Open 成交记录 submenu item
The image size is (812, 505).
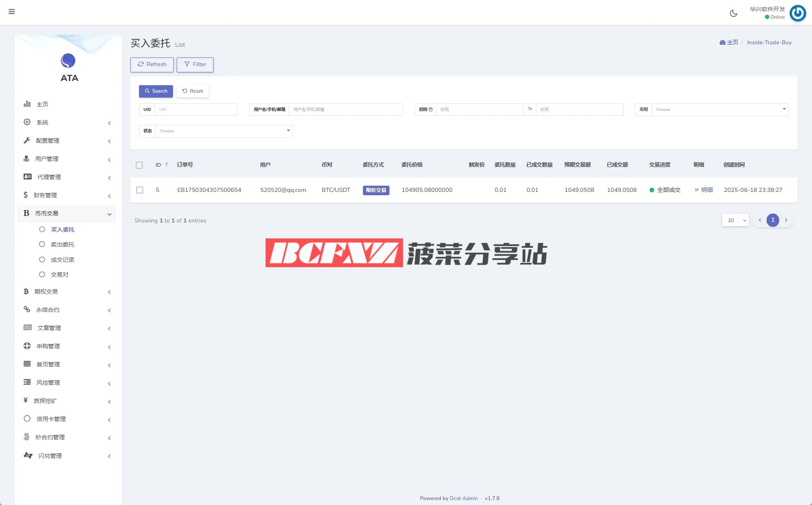pyautogui.click(x=62, y=260)
